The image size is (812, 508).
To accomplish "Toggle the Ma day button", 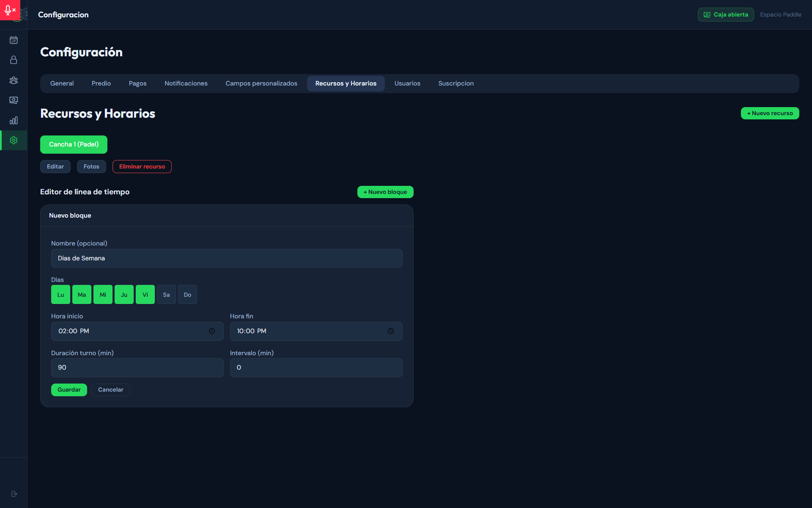I will 82,295.
